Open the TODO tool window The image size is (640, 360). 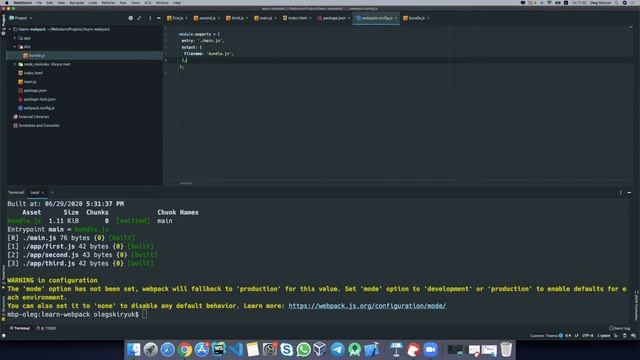[46, 328]
